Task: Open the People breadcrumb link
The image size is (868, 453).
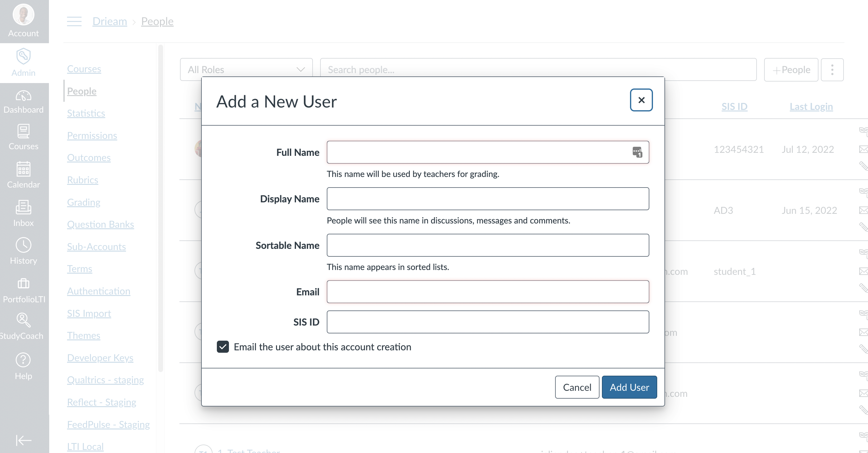Action: 157,21
